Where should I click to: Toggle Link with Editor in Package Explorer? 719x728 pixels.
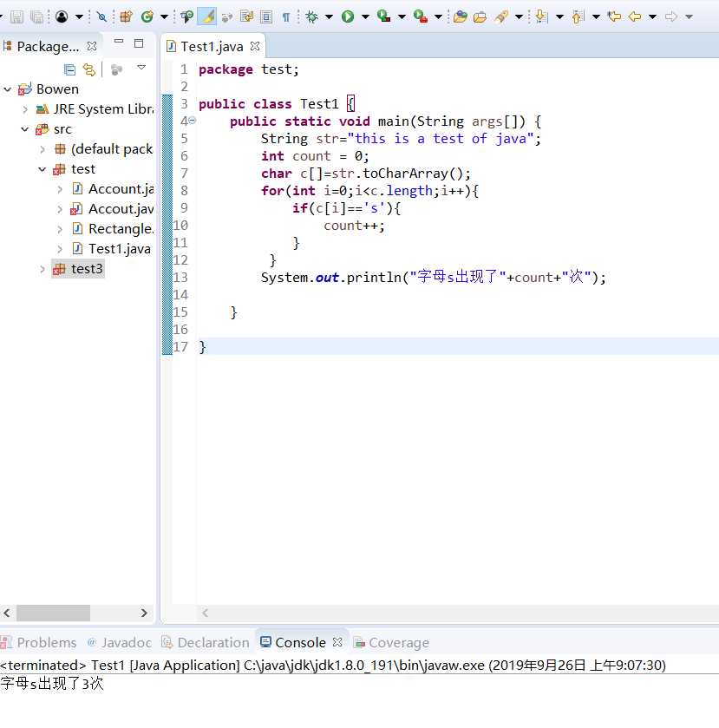88,69
